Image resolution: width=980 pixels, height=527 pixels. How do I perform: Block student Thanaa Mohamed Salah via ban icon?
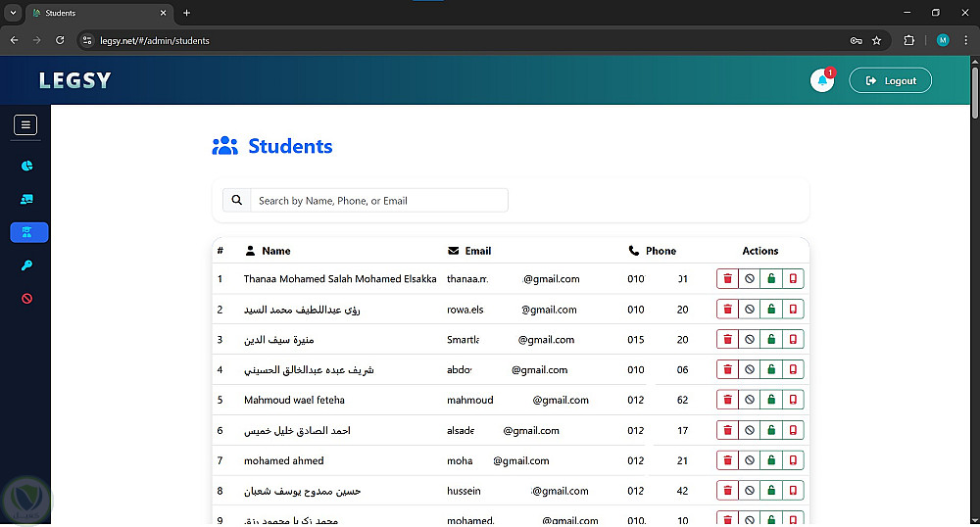750,279
